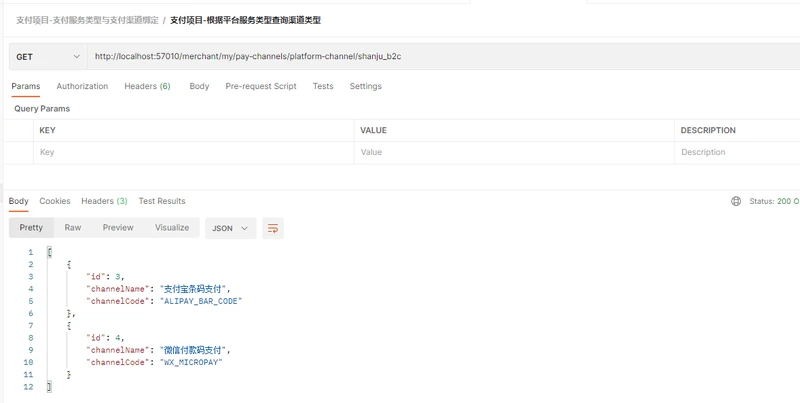Switch to the Preview view
The image size is (800, 403).
click(118, 228)
